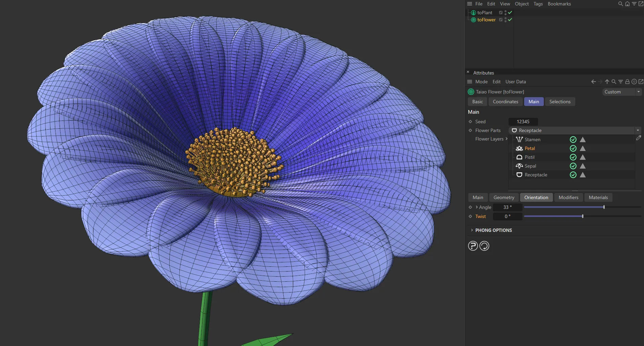Screen dimensions: 644x346
Task: Click the search icon in Attributes toolbar
Action: [x=614, y=82]
